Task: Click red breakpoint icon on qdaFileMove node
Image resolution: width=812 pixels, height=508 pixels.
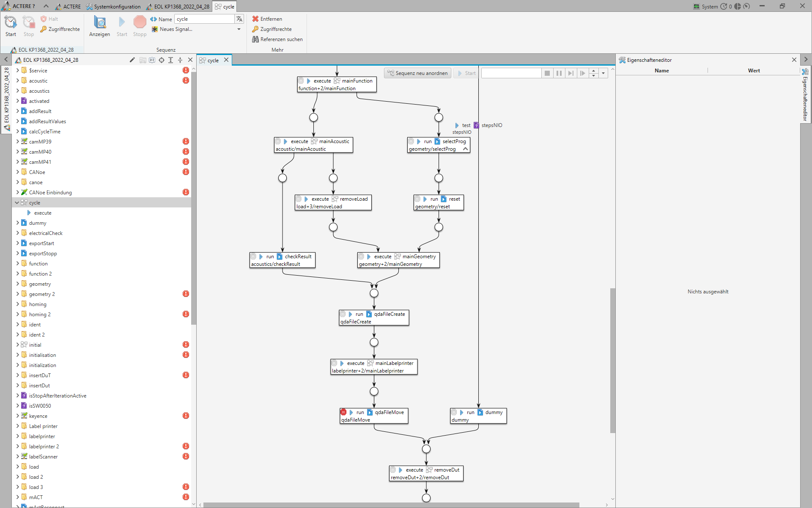Action: coord(343,412)
